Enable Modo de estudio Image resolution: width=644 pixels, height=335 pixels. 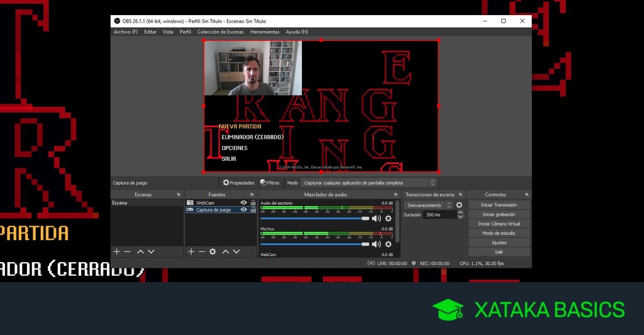(x=499, y=233)
